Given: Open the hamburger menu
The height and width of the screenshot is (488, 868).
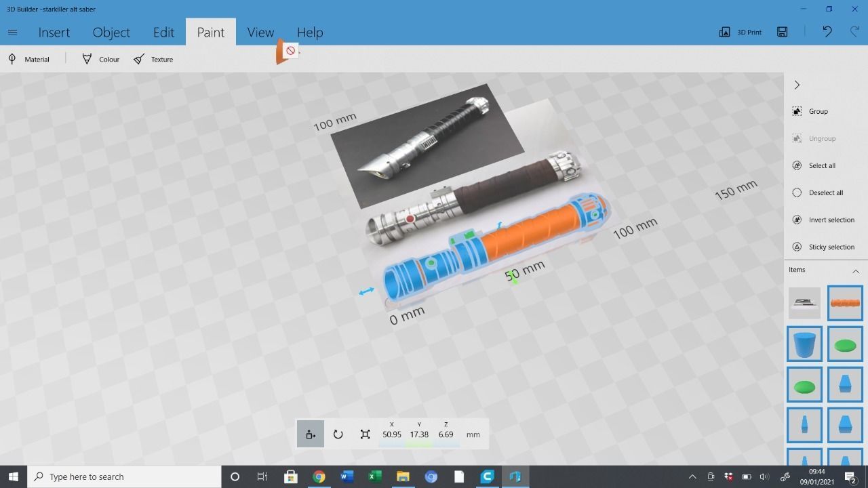Looking at the screenshot, I should pyautogui.click(x=12, y=32).
